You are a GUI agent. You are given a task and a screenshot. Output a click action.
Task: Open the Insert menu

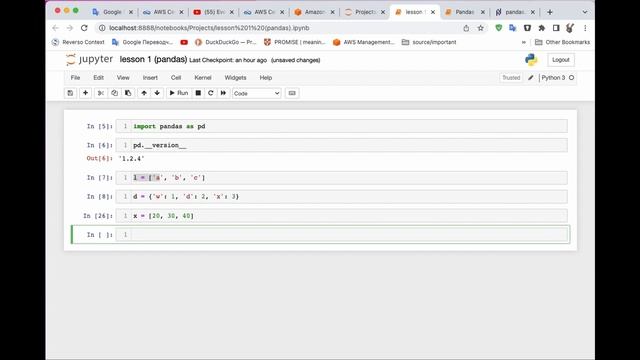(150, 78)
